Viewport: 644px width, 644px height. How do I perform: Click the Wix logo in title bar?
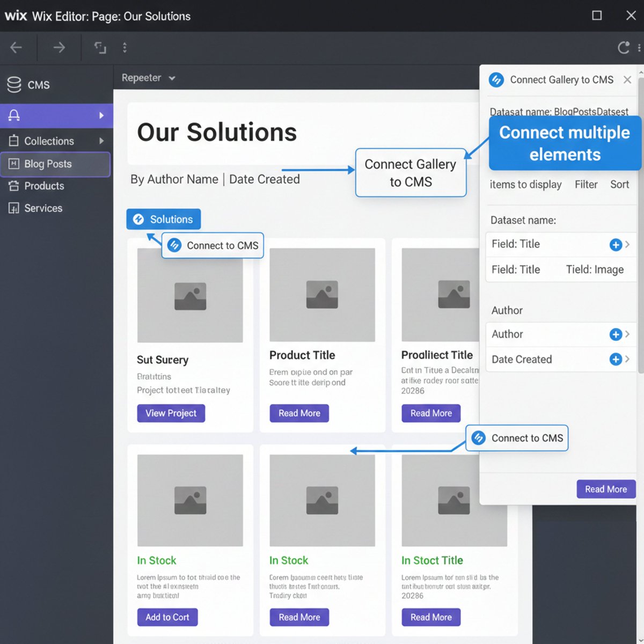(x=16, y=16)
